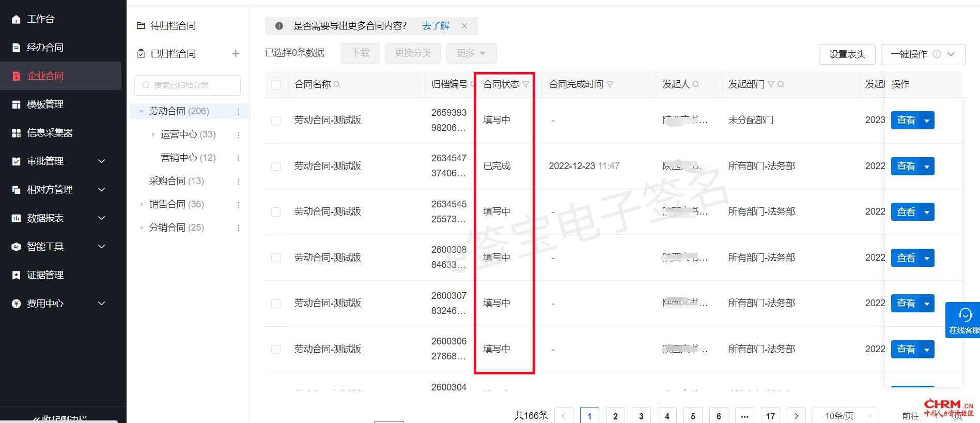
Task: Check the row with 归档编号 2600306
Action: [276, 350]
